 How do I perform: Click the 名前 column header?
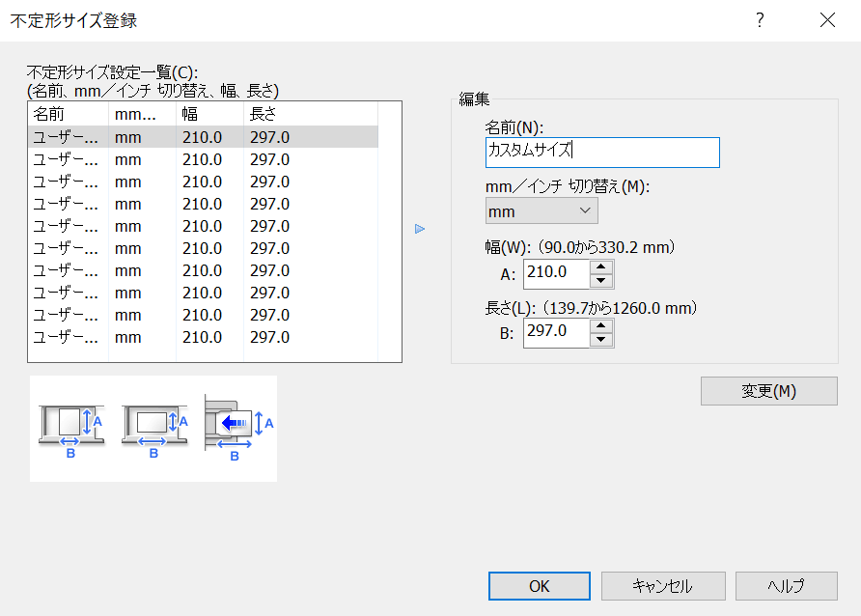pyautogui.click(x=68, y=114)
